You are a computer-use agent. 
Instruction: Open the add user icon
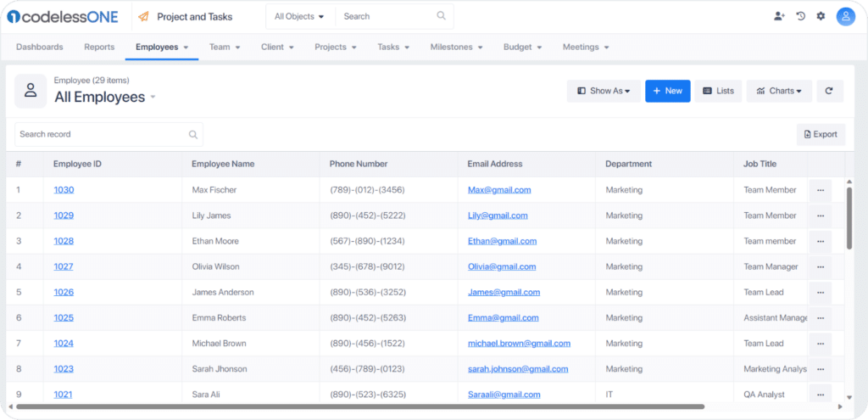click(780, 16)
